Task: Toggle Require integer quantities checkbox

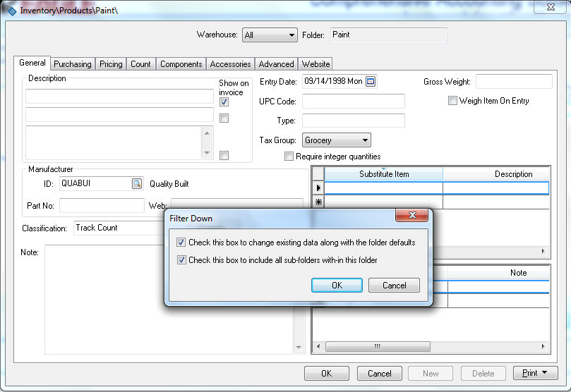Action: point(289,157)
